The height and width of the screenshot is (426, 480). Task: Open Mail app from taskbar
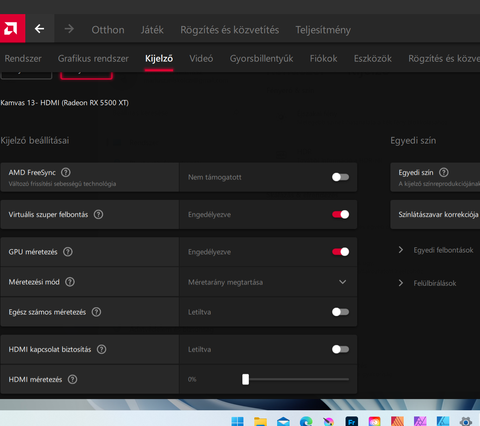pyautogui.click(x=283, y=421)
